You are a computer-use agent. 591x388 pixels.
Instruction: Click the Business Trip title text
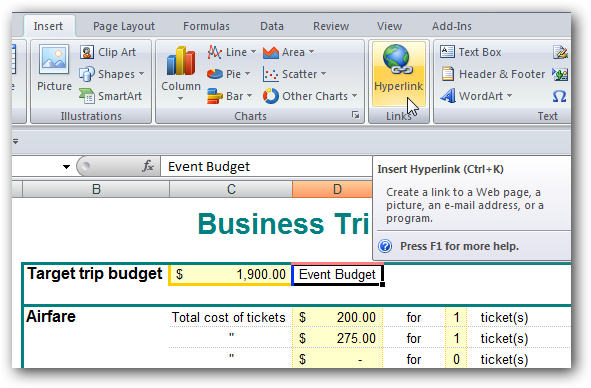[x=283, y=224]
